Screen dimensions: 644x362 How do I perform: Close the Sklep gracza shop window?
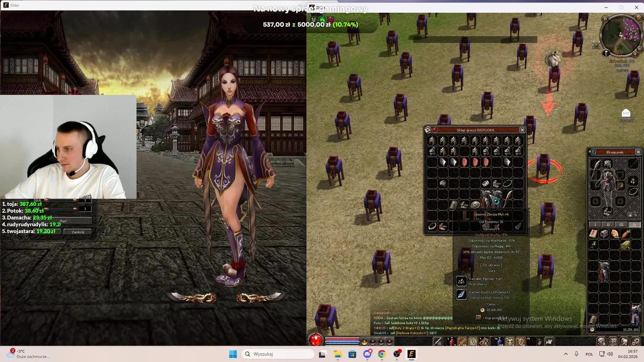point(522,130)
